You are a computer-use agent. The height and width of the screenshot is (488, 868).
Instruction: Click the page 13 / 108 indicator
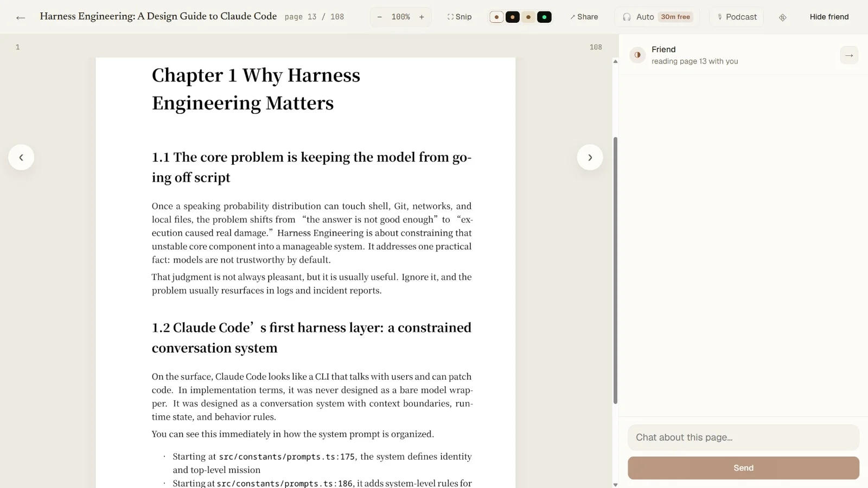(314, 17)
